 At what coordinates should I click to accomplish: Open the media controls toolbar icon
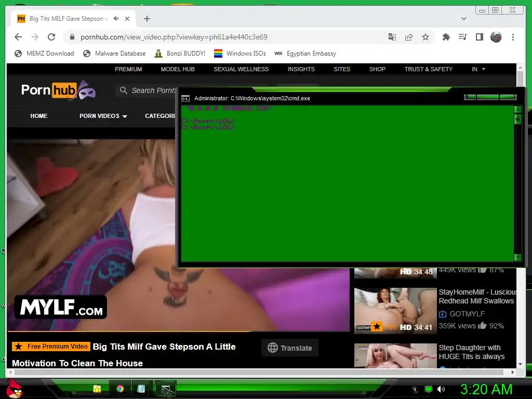(463, 37)
